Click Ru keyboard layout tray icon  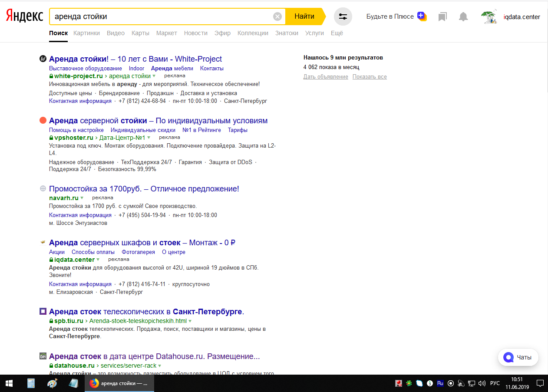click(440, 383)
